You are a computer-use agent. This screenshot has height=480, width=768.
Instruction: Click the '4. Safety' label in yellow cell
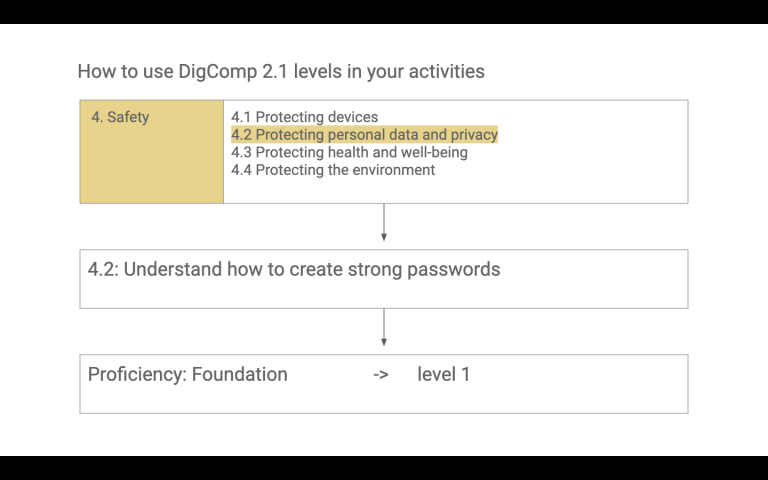120,117
